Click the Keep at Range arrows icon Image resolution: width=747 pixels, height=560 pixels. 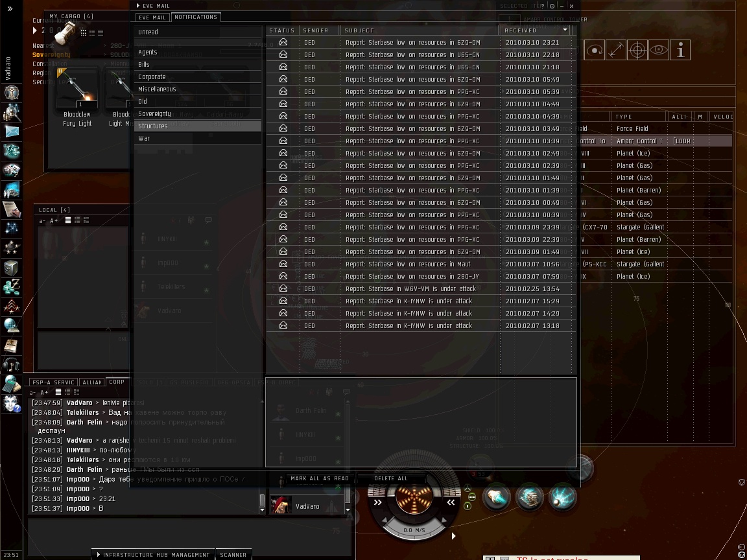coord(616,51)
